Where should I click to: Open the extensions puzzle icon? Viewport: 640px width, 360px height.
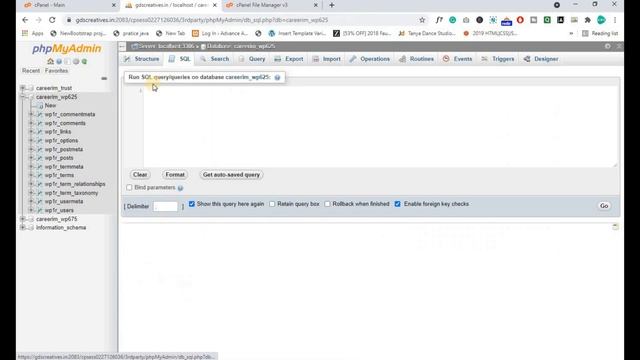click(588, 20)
